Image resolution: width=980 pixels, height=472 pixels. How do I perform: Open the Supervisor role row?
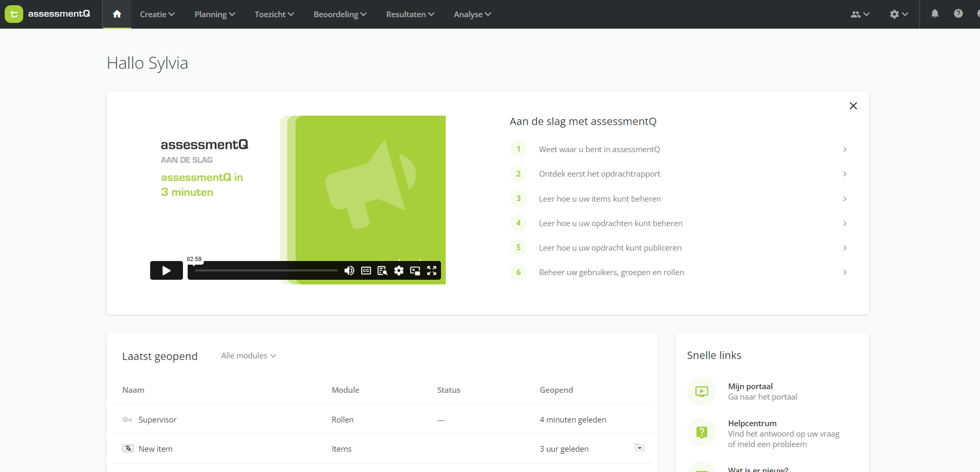(x=382, y=419)
